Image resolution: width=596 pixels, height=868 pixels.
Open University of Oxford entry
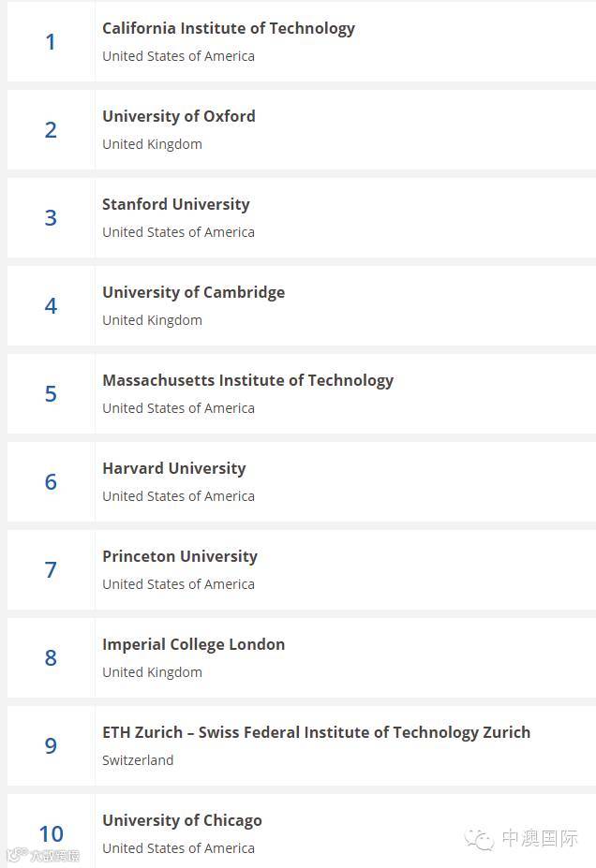179,116
